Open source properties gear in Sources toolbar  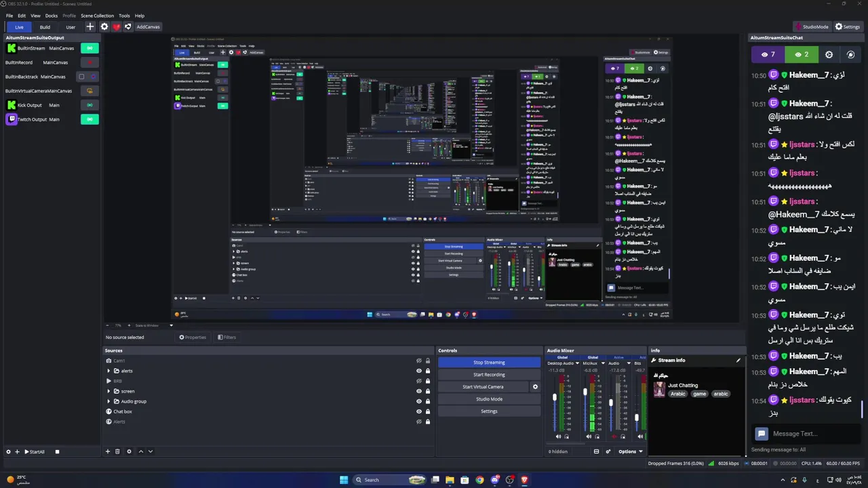click(129, 451)
